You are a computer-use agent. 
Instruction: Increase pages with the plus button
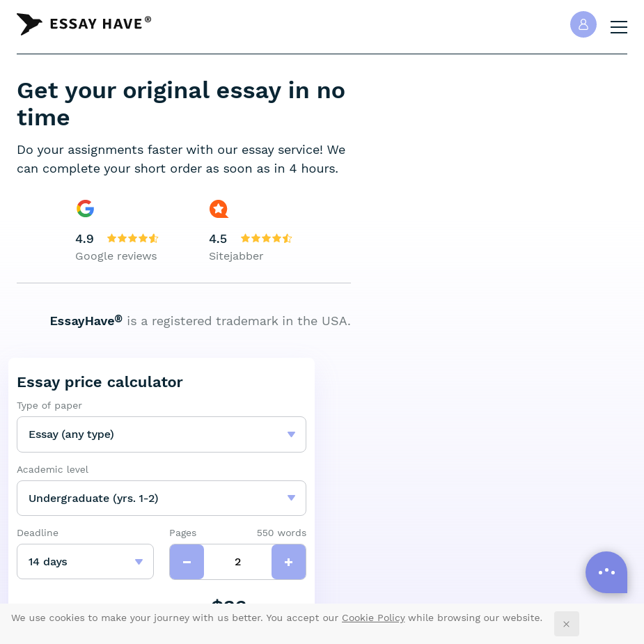289,562
